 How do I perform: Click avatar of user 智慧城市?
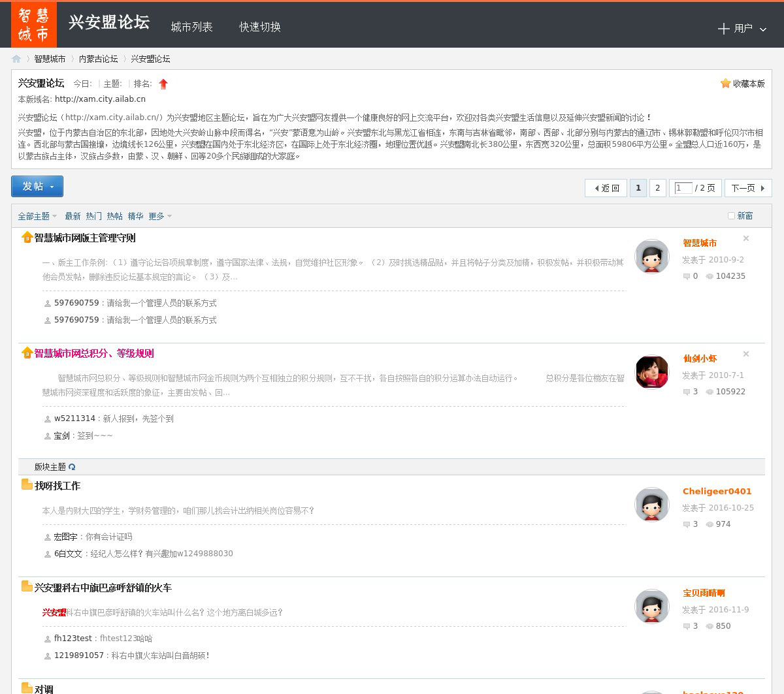point(652,257)
